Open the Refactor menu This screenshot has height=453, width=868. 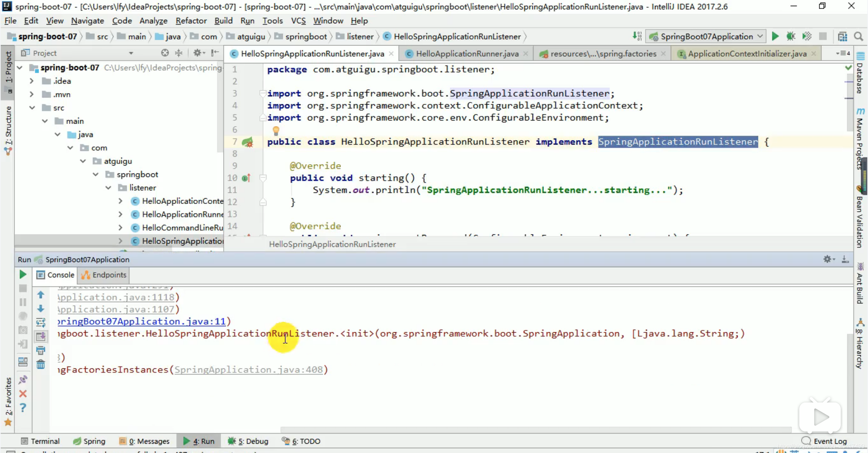tap(191, 21)
